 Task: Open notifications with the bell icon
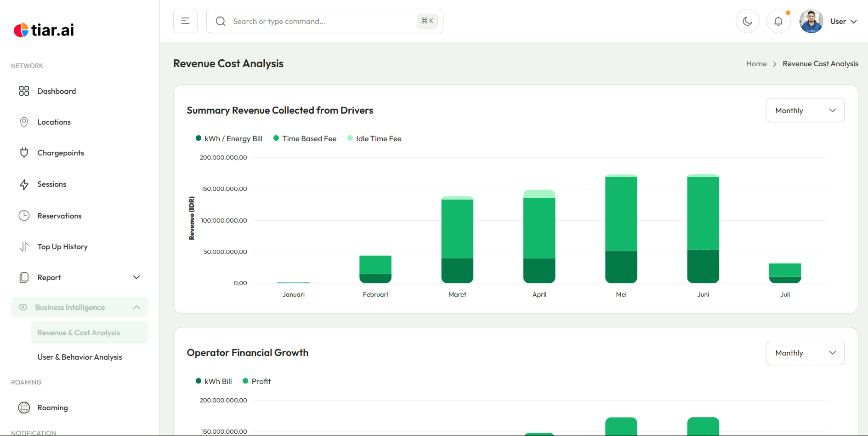(778, 21)
